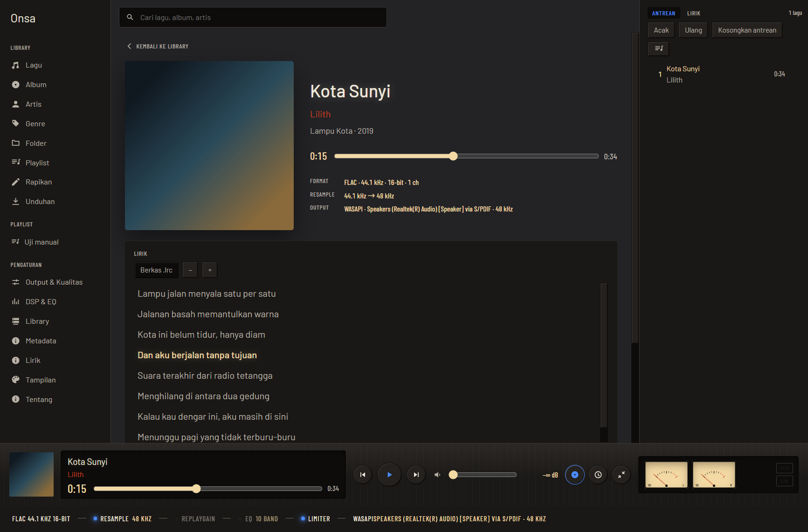Click the Acak shuffle button

[x=661, y=30]
